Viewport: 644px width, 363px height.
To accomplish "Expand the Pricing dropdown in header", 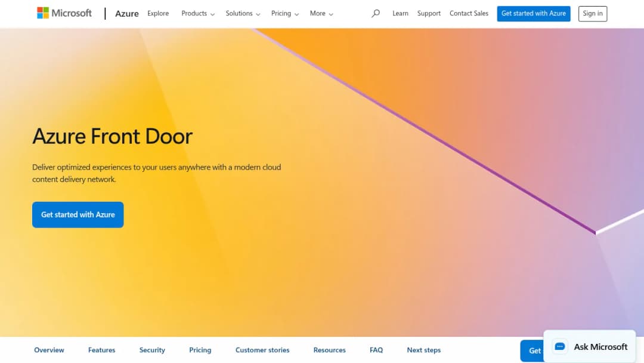I will [285, 13].
